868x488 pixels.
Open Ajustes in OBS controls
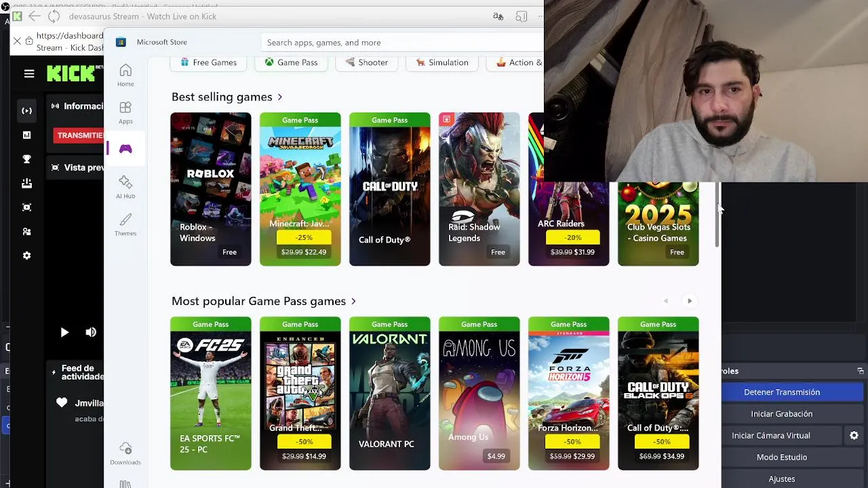[782, 479]
